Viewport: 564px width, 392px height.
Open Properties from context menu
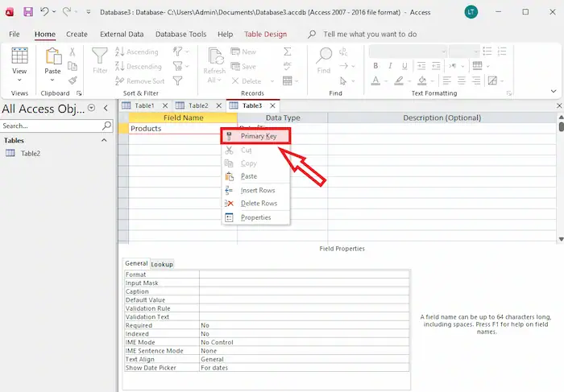click(x=255, y=217)
